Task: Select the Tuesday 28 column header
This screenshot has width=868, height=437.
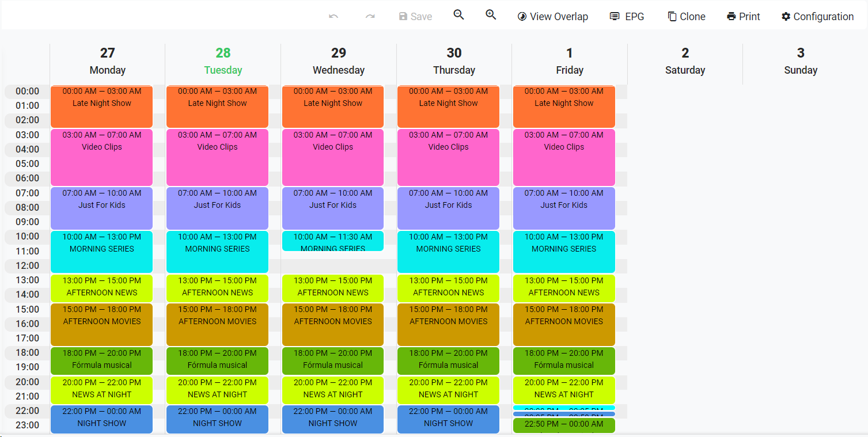Action: 223,61
